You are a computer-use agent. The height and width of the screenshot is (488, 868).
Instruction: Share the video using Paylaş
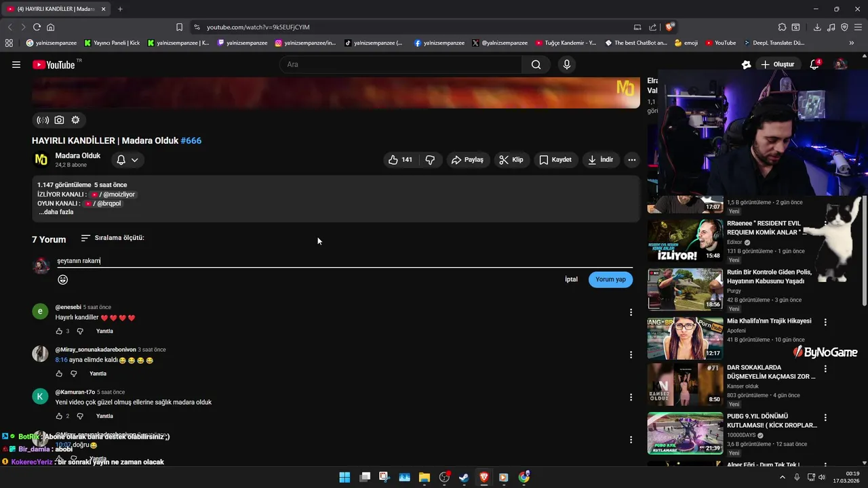(x=467, y=160)
